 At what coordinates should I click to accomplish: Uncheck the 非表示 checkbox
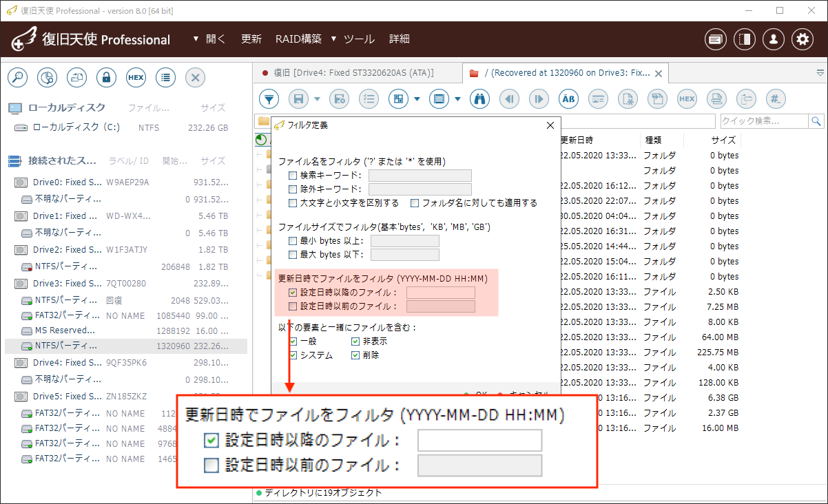click(x=355, y=342)
